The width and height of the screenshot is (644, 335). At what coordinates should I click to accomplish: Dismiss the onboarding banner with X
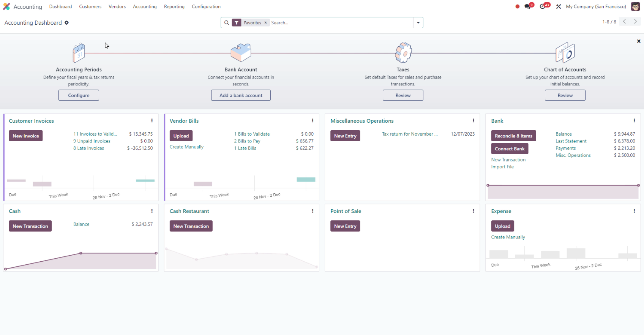click(x=639, y=41)
